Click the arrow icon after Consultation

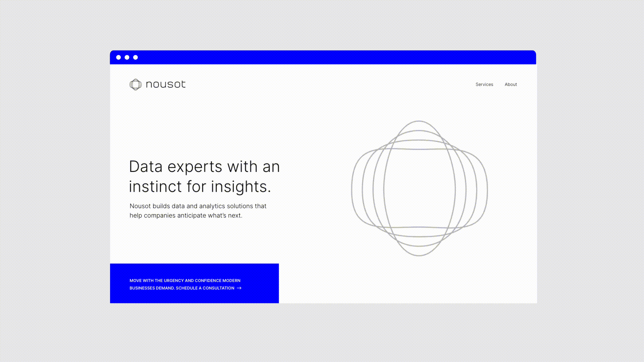[x=239, y=288]
